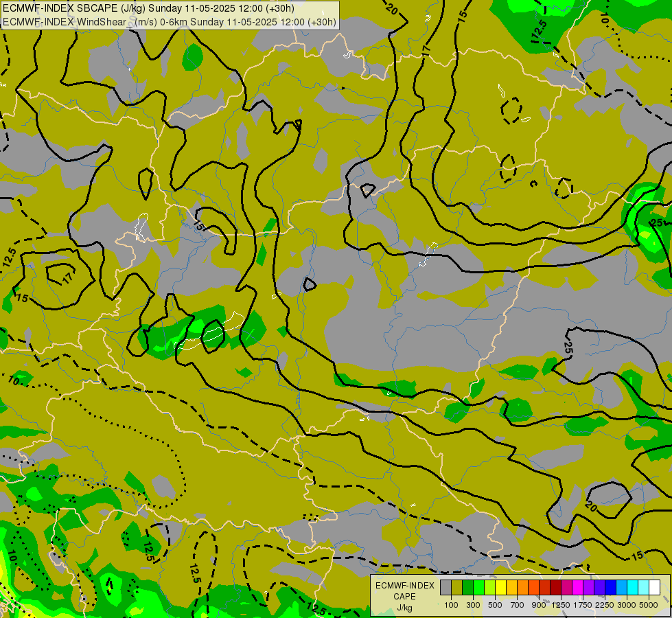Click the 2250 legend tick label

[605, 605]
